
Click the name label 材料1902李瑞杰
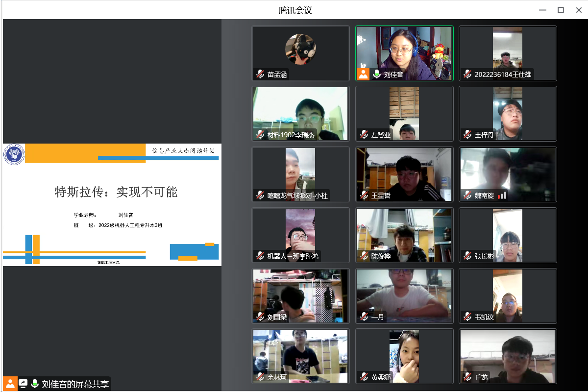[291, 135]
